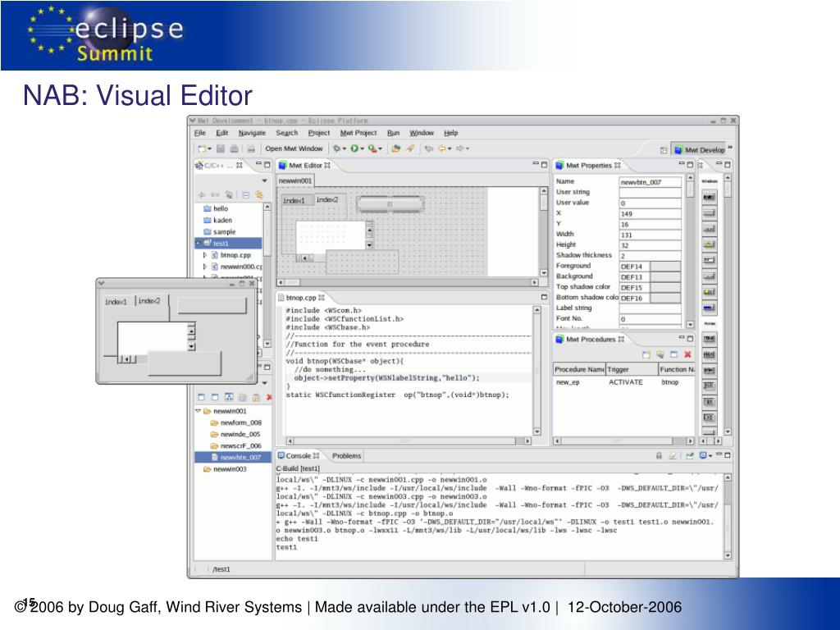Image resolution: width=840 pixels, height=630 pixels.
Task: Click the Trigger column header
Action: click(x=631, y=370)
